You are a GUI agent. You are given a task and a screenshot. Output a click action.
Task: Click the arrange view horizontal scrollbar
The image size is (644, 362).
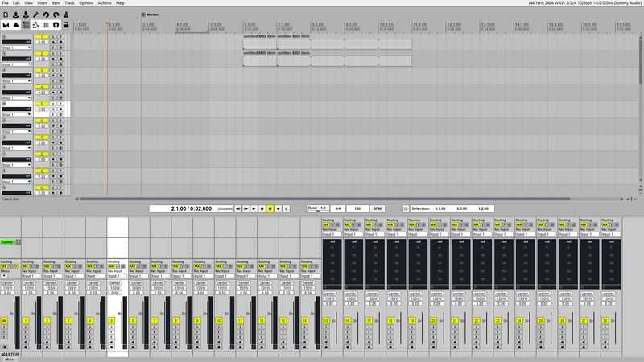tap(324, 199)
